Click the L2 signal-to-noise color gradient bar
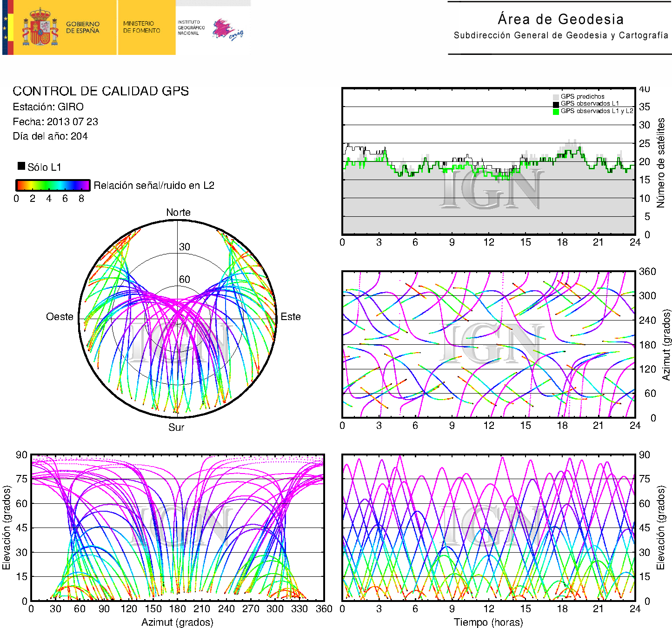This screenshot has width=672, height=628. pyautogui.click(x=53, y=185)
